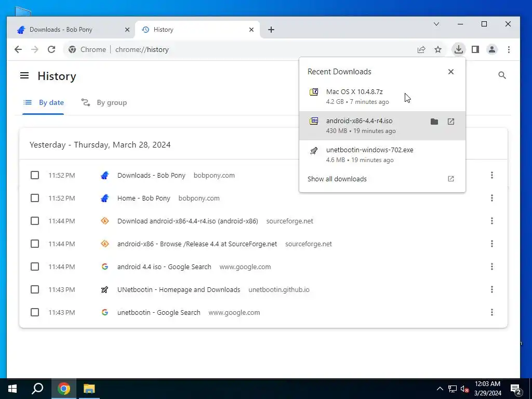Screen dimensions: 532x399
Task: Select unetbootin-windows-702.exe download item
Action: click(x=382, y=155)
